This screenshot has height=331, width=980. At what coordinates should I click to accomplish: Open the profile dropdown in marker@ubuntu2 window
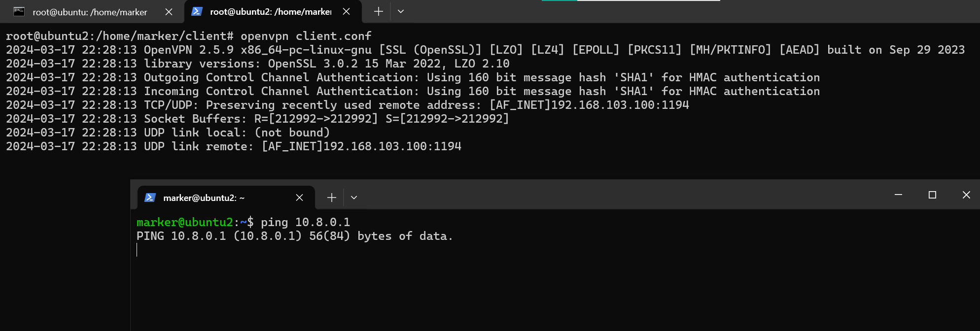point(354,198)
